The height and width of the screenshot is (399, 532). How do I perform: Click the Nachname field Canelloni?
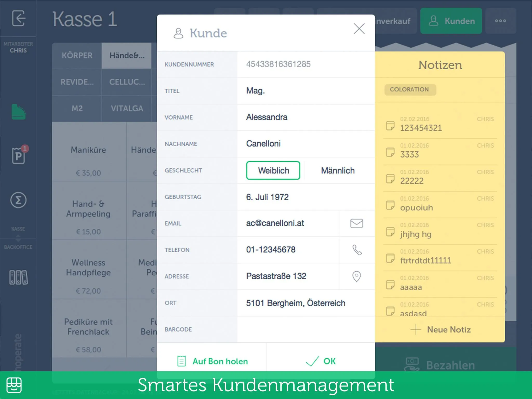tap(306, 144)
